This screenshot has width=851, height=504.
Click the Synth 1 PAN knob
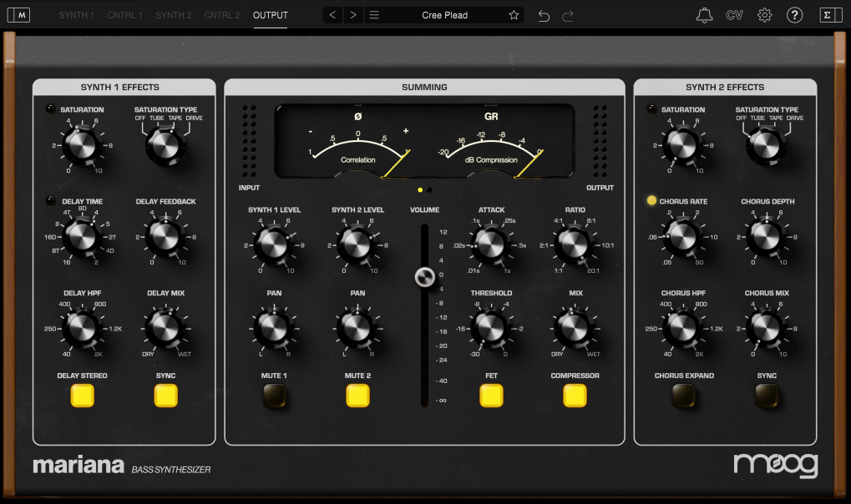[x=274, y=329]
